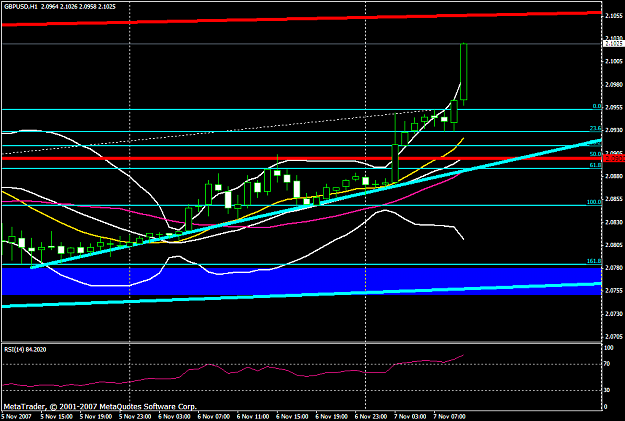Select the 5 Nov 15:00 time label
625x421 pixels.
click(x=56, y=417)
